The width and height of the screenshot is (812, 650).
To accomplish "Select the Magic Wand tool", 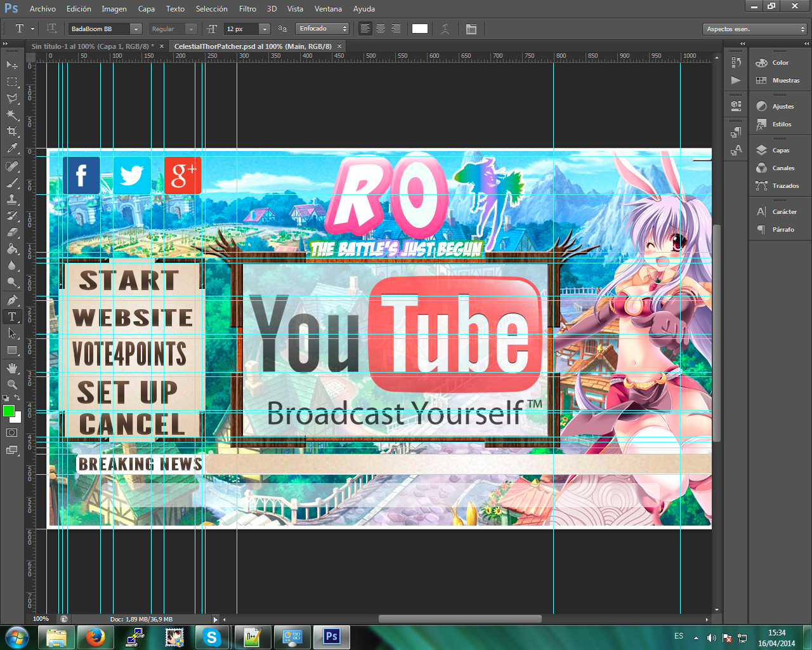I will [x=12, y=115].
